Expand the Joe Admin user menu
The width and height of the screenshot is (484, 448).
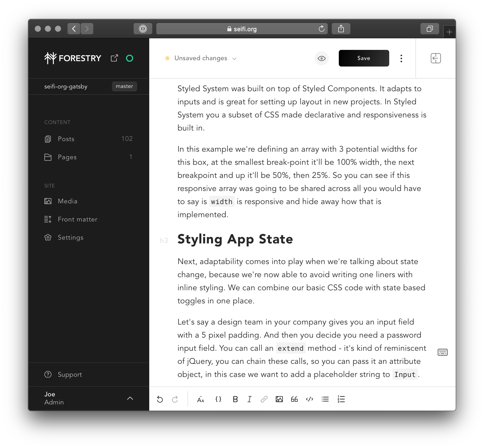coord(130,398)
